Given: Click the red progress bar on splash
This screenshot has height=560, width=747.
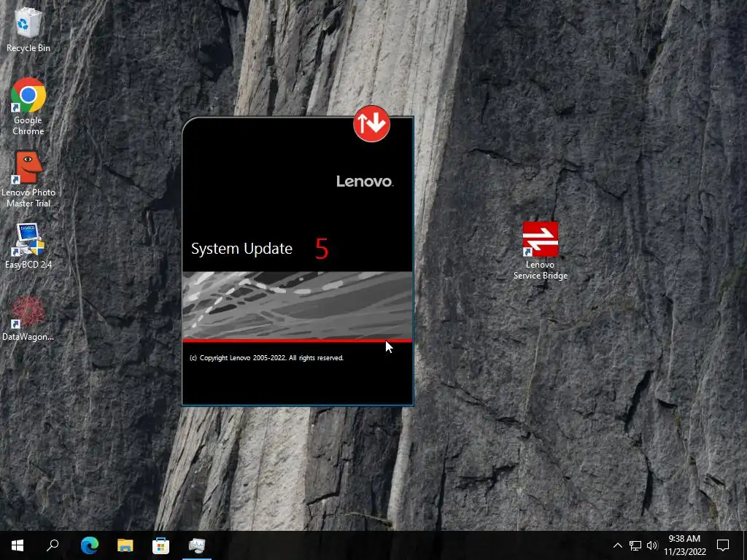Looking at the screenshot, I should [x=298, y=341].
